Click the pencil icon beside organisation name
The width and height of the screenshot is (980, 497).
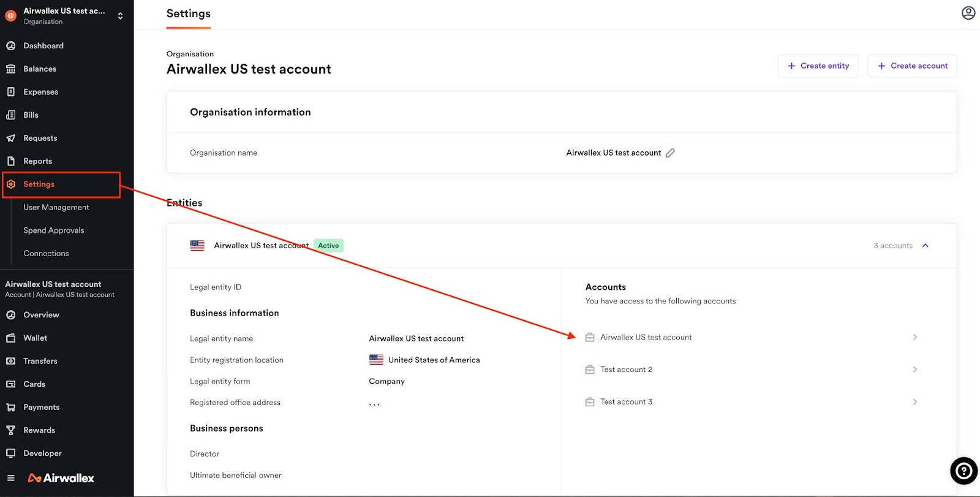670,153
